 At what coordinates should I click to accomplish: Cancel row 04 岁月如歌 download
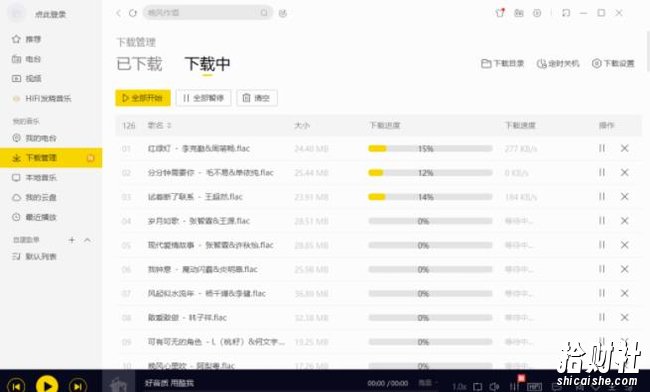coord(624,221)
